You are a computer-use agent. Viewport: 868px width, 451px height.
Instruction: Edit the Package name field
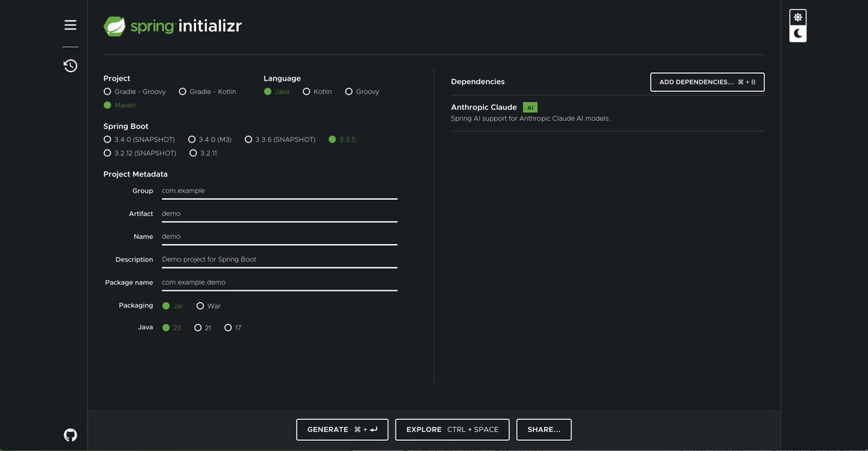pyautogui.click(x=279, y=283)
